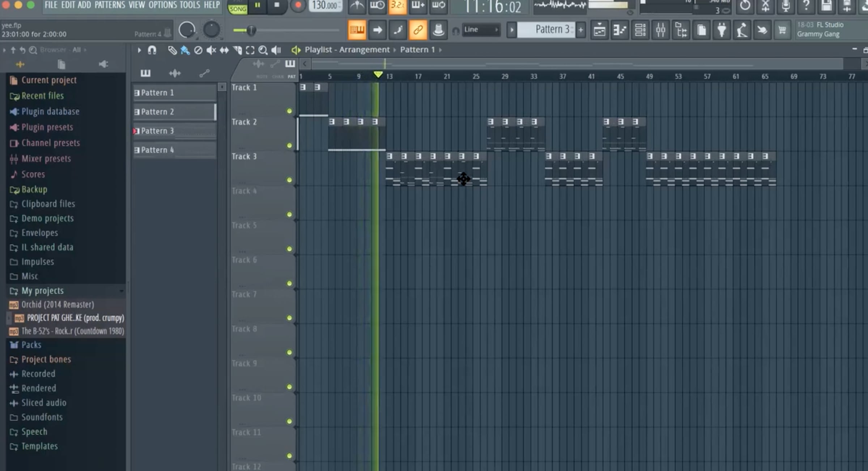This screenshot has width=868, height=471.
Task: Toggle the link/multilink controllers button
Action: [418, 30]
